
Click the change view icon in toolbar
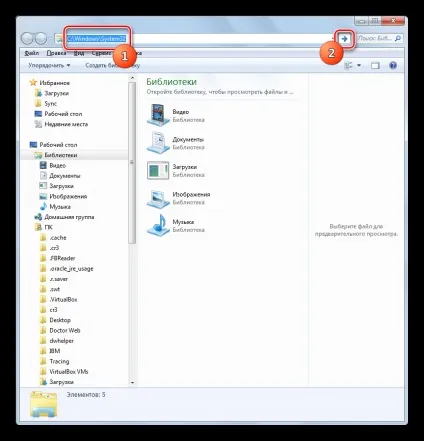click(x=348, y=65)
